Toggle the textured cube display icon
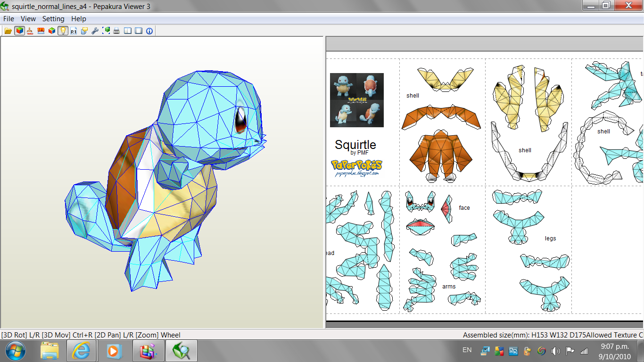Viewport: 644px width, 362px height. (x=19, y=31)
